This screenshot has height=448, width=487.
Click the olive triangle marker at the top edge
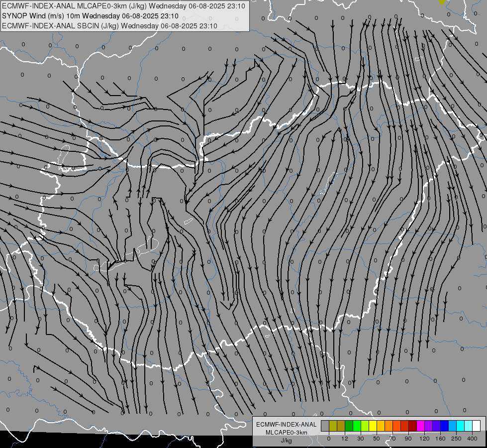tap(442, 2)
